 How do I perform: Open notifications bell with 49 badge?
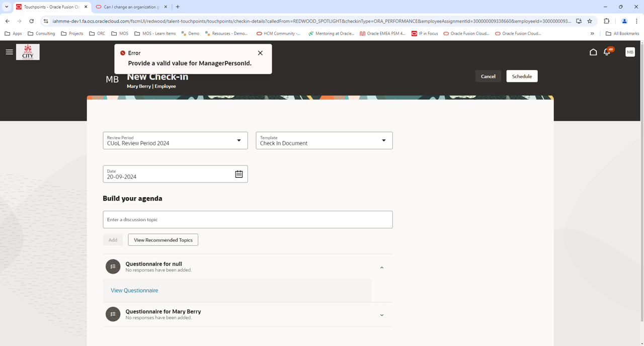point(607,52)
